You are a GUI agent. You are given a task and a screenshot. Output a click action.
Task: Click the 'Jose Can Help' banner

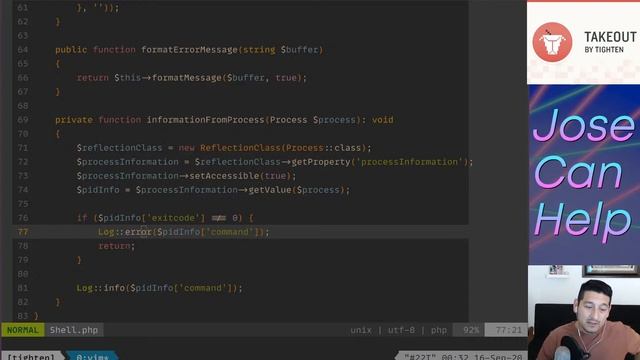[x=584, y=175]
